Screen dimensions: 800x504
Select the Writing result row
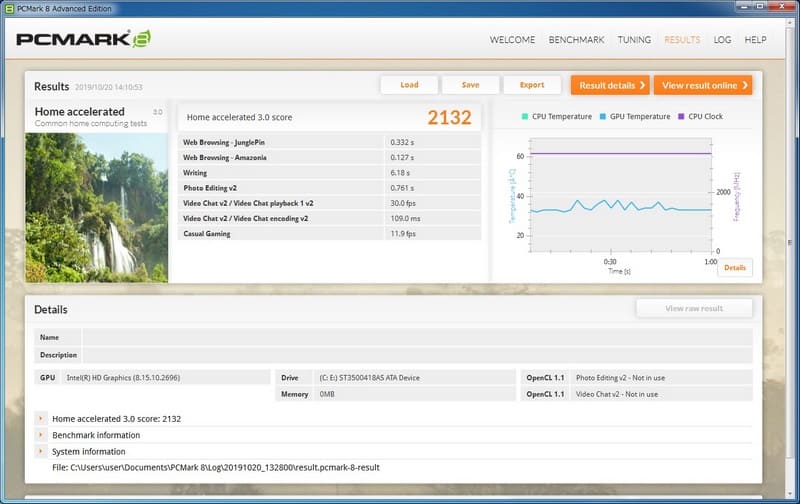coord(330,172)
